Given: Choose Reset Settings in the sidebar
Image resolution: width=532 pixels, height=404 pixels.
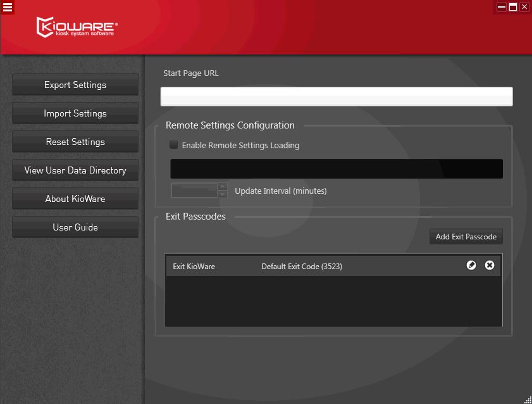Looking at the screenshot, I should (75, 142).
